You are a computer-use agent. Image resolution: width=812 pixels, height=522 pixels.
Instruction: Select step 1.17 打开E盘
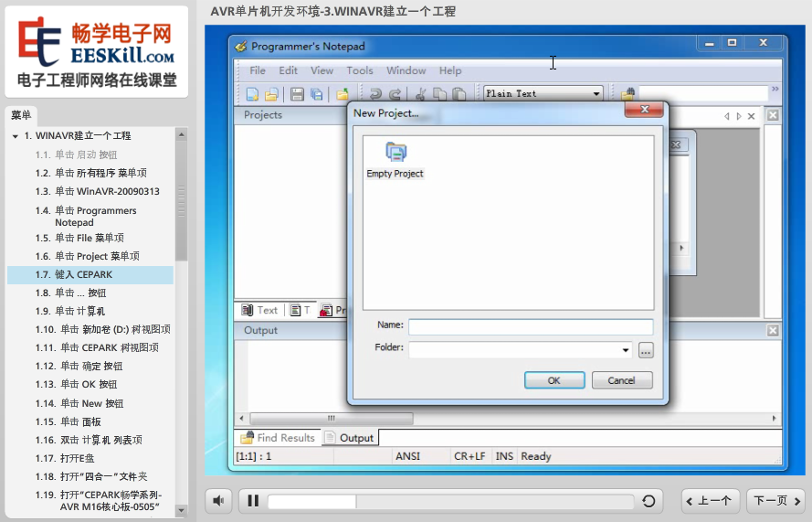point(65,458)
